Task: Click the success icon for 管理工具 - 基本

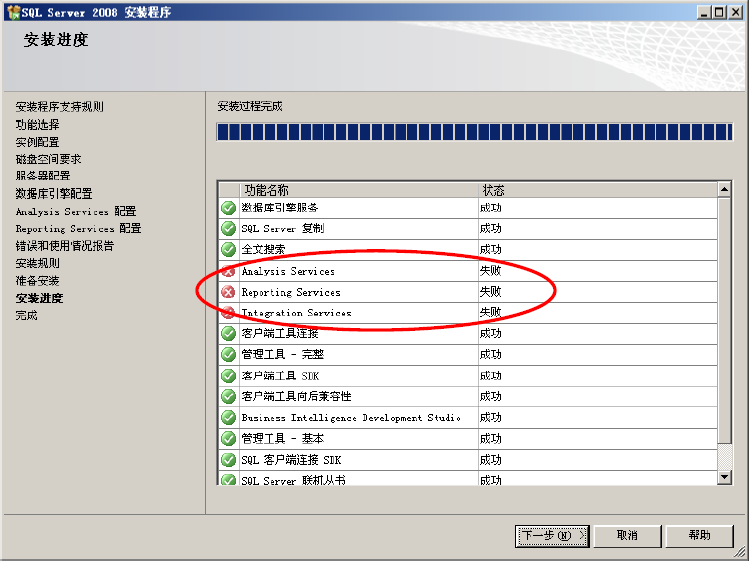Action: (228, 438)
